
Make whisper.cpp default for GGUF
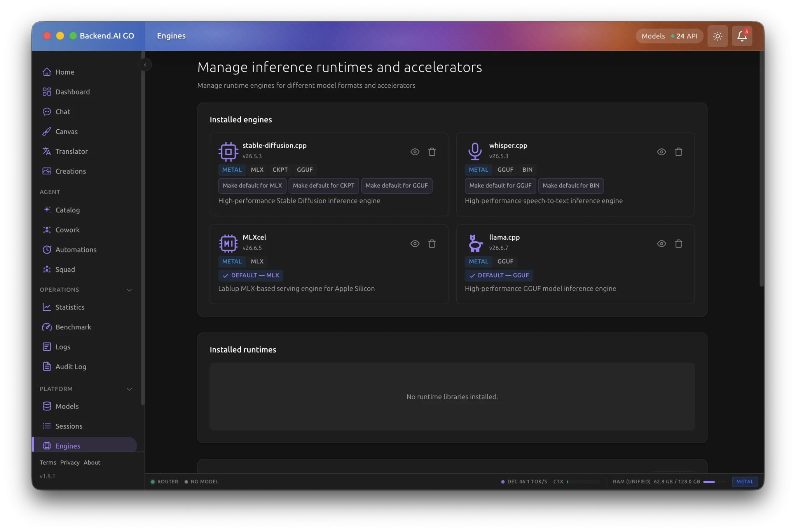pyautogui.click(x=500, y=186)
